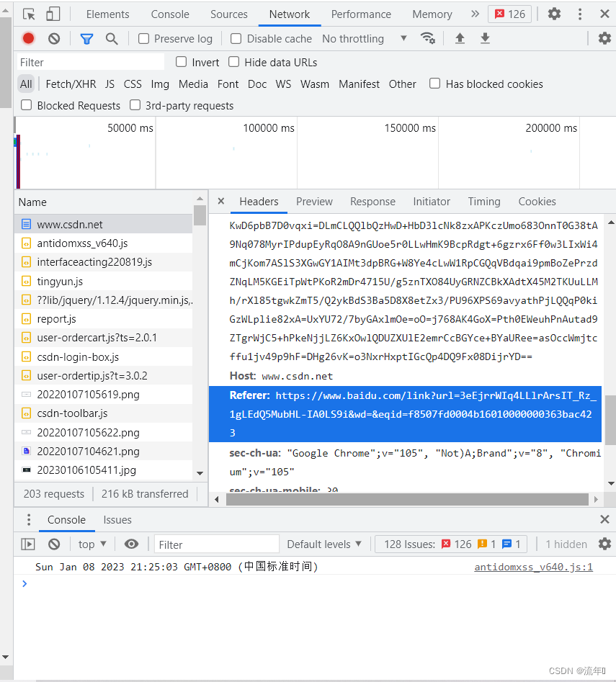Click the script icon beside tingyun.js
This screenshot has height=682, width=616.
click(x=27, y=282)
